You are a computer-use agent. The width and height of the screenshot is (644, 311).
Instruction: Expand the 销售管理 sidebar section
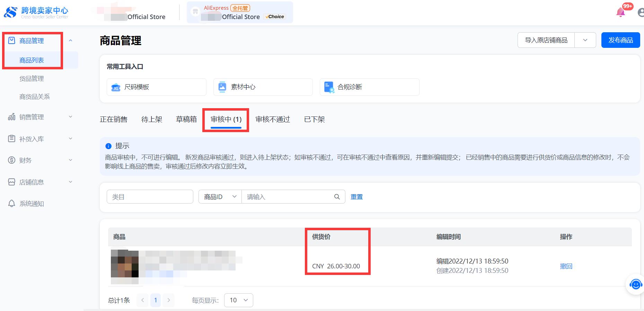click(71, 117)
